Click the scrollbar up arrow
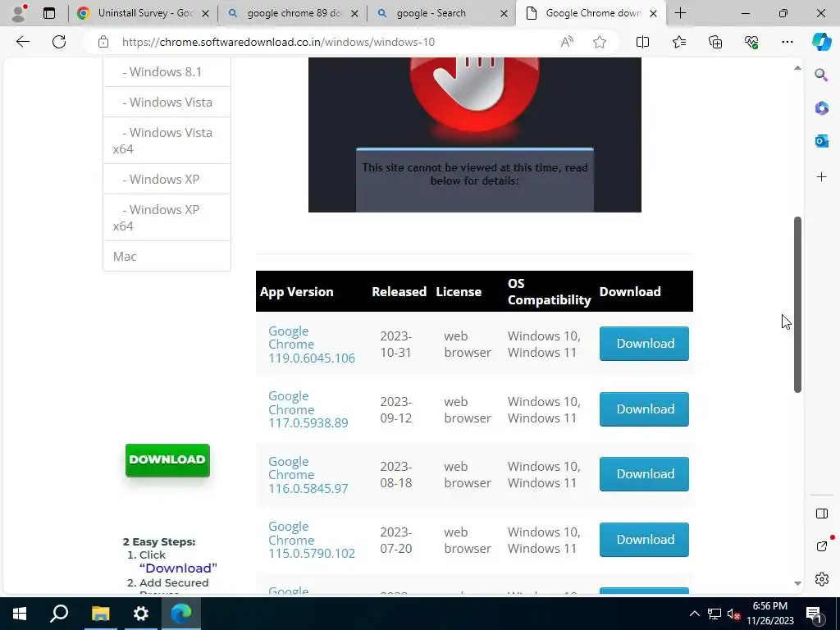 pyautogui.click(x=797, y=68)
